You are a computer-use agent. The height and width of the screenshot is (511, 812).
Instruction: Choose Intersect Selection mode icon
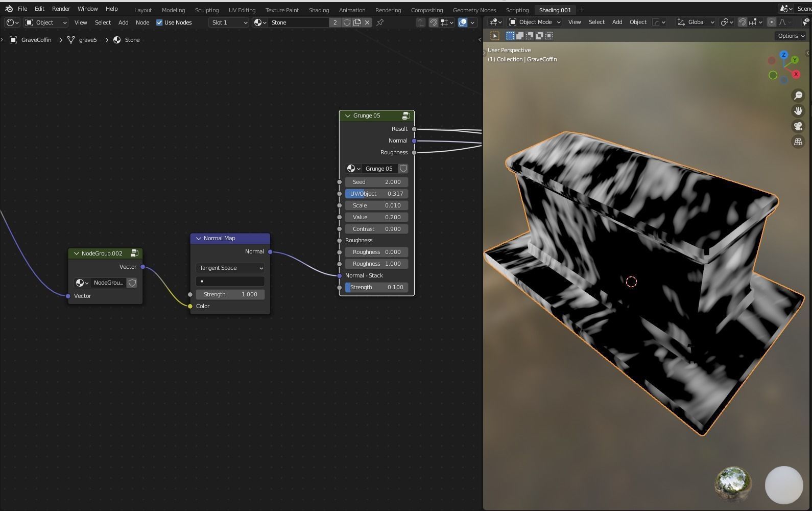pos(549,36)
